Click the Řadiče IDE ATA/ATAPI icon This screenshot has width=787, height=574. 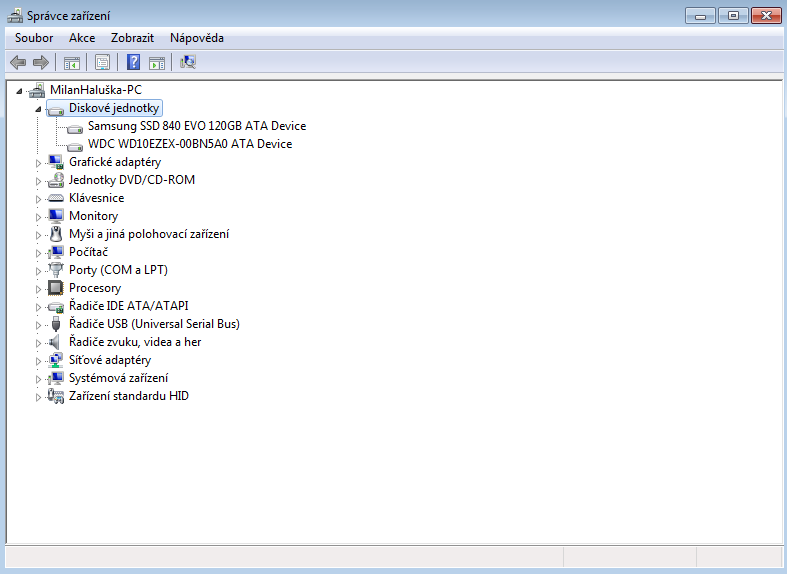pos(56,307)
